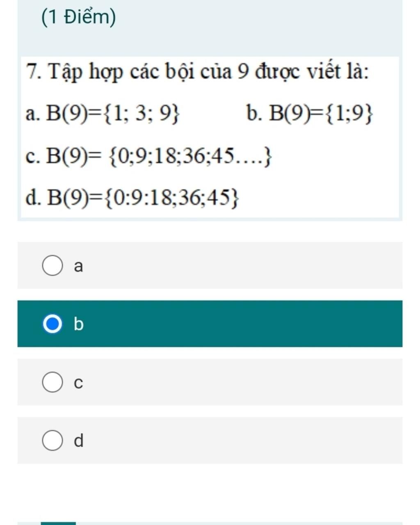Click option text B(9)={0:9:18;36;45}

pos(142,199)
